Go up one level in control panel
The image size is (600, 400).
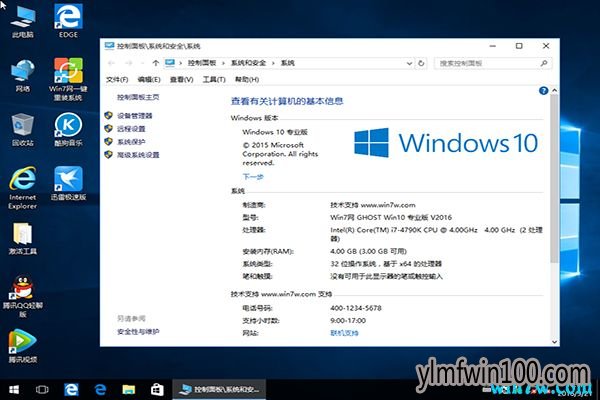(x=155, y=63)
